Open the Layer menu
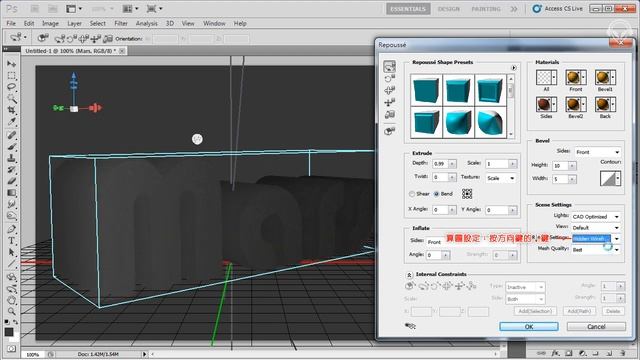 [x=74, y=23]
